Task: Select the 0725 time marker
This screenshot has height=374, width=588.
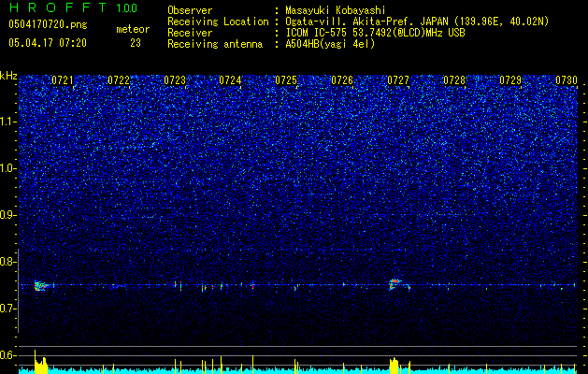Action: click(286, 79)
